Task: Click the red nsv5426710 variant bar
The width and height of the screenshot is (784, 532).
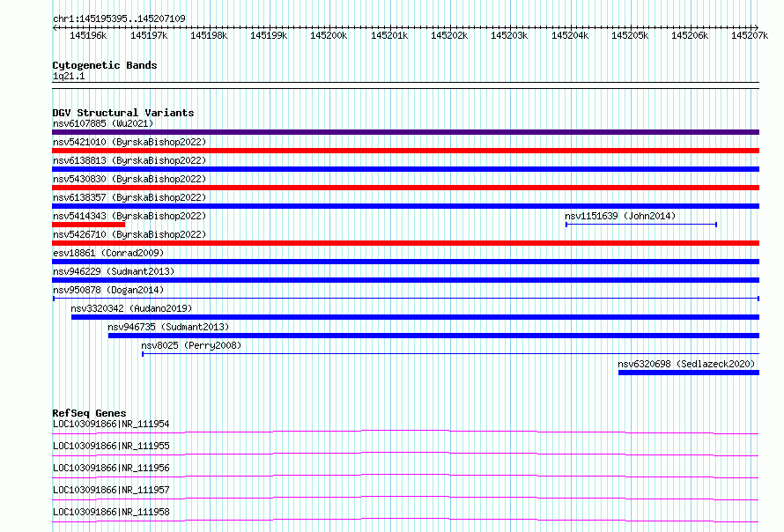Action: tap(405, 243)
